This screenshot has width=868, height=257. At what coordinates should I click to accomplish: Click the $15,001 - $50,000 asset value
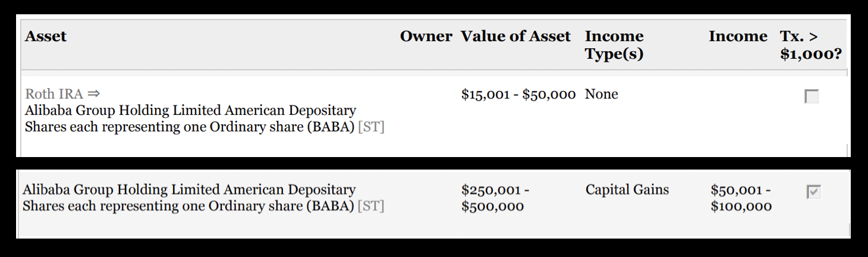[x=518, y=94]
